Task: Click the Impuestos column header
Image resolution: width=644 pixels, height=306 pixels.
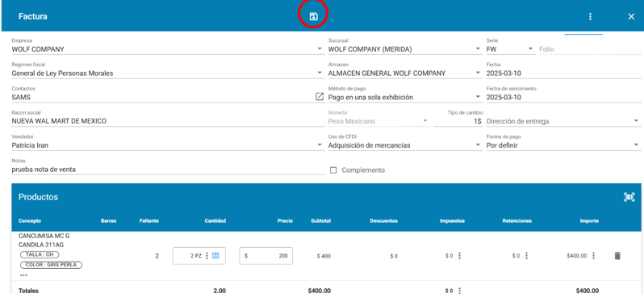Action: click(452, 221)
